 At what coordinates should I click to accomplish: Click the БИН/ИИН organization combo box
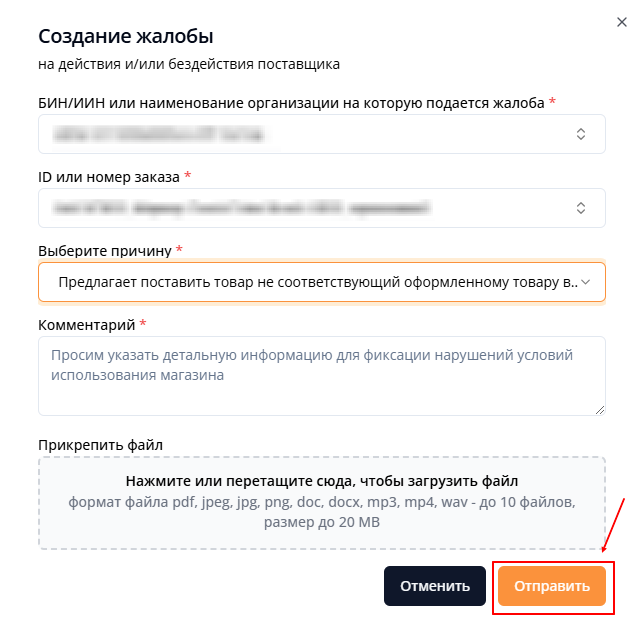point(300,134)
